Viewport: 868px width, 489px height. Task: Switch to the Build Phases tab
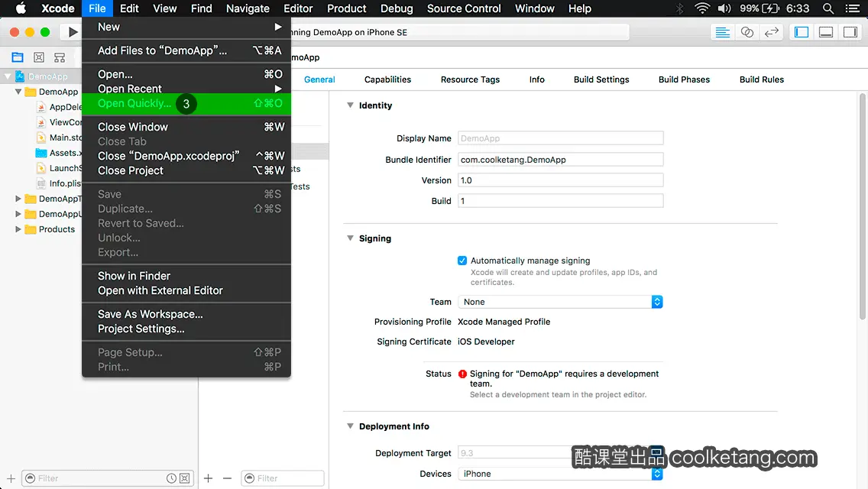pos(684,79)
